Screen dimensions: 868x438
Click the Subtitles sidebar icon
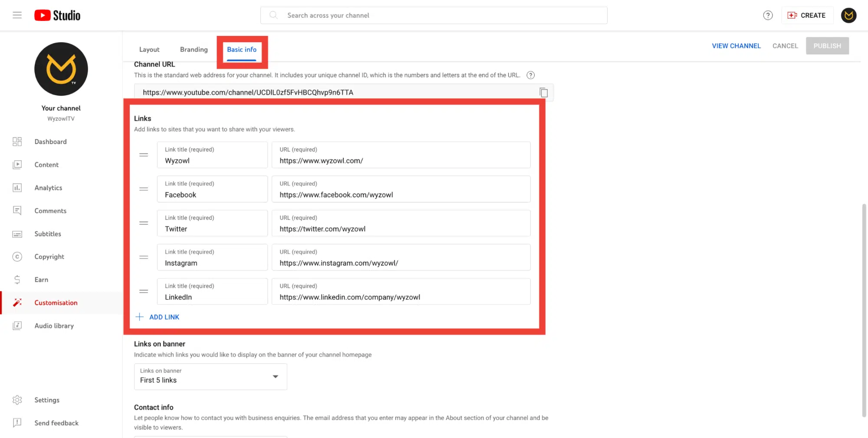(17, 234)
